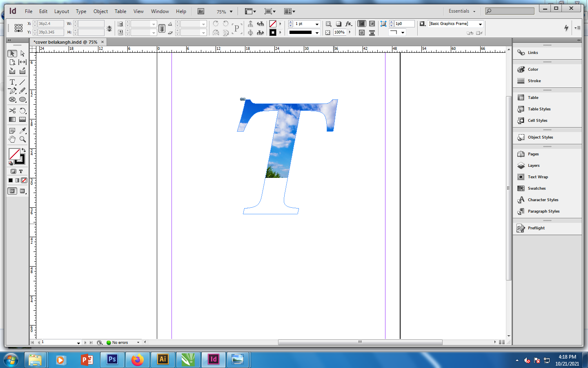
Task: Select the Type tool
Action: [12, 82]
